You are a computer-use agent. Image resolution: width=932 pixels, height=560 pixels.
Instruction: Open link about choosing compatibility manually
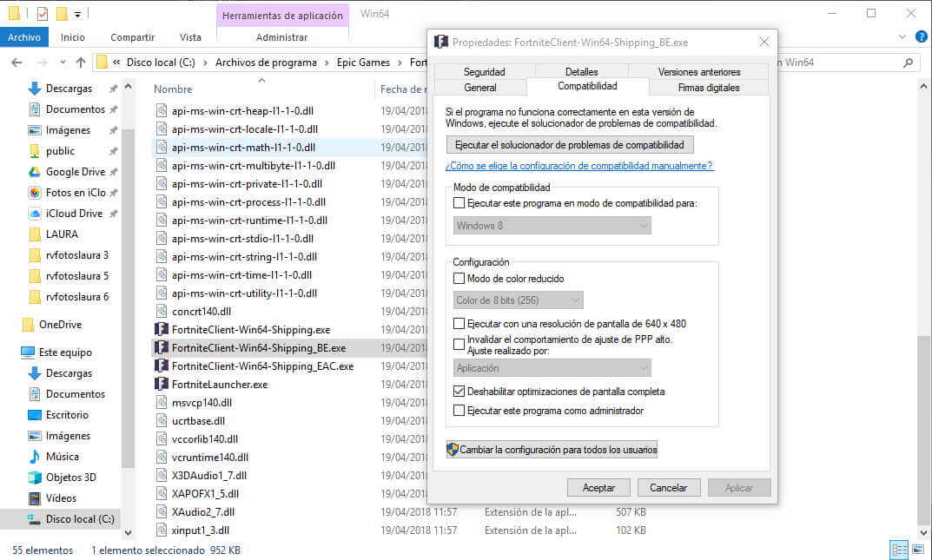click(x=579, y=166)
